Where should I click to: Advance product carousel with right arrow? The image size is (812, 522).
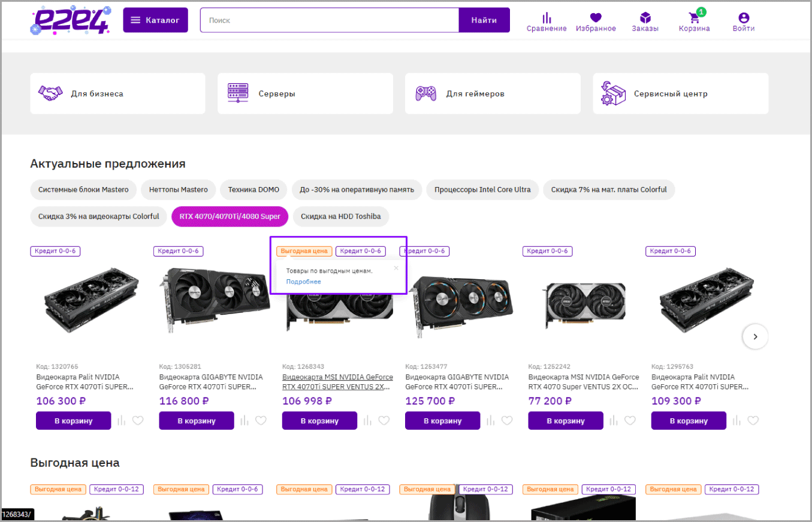(755, 337)
